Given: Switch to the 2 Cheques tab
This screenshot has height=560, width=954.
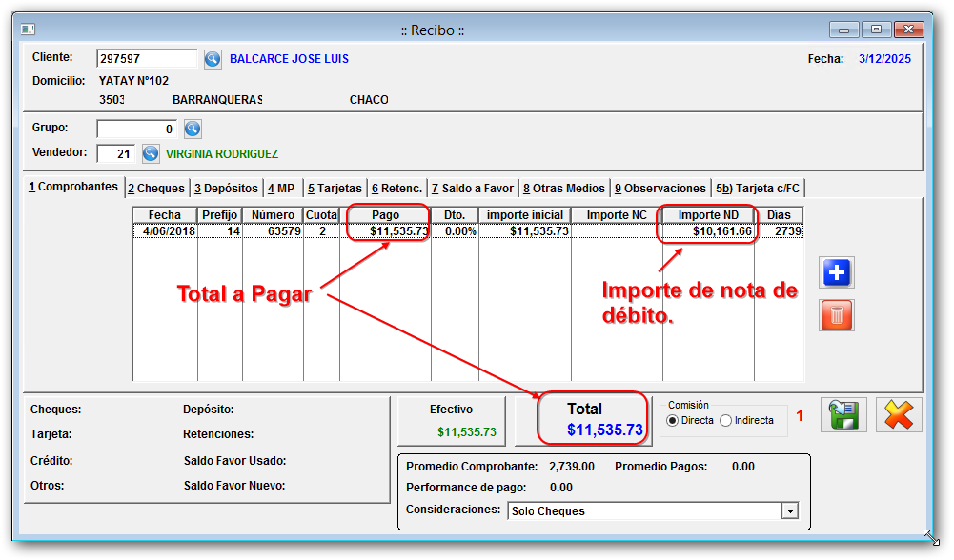Looking at the screenshot, I should point(155,188).
